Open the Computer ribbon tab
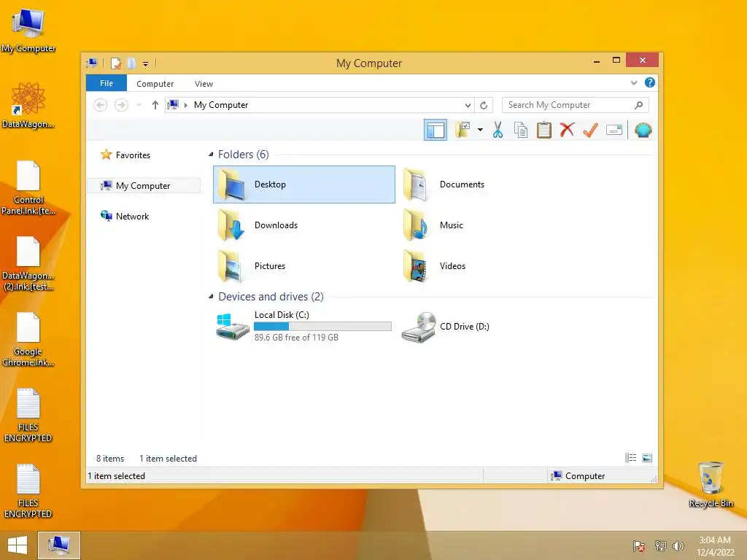 click(x=155, y=83)
